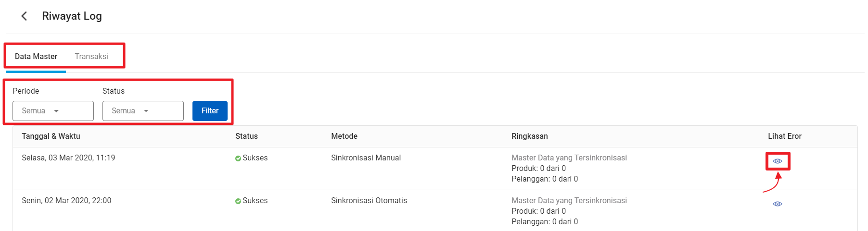Click the Status dropdown arrow
868x231 pixels.
[x=146, y=111]
